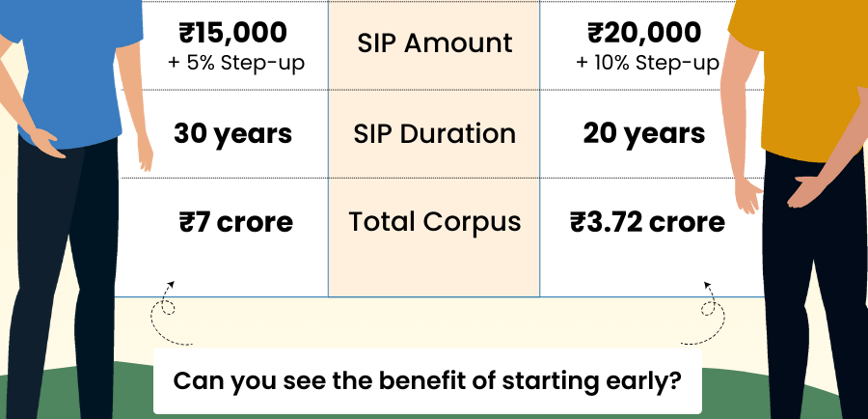Click the 20 years duration cell
This screenshot has height=419, width=868.
click(x=644, y=133)
